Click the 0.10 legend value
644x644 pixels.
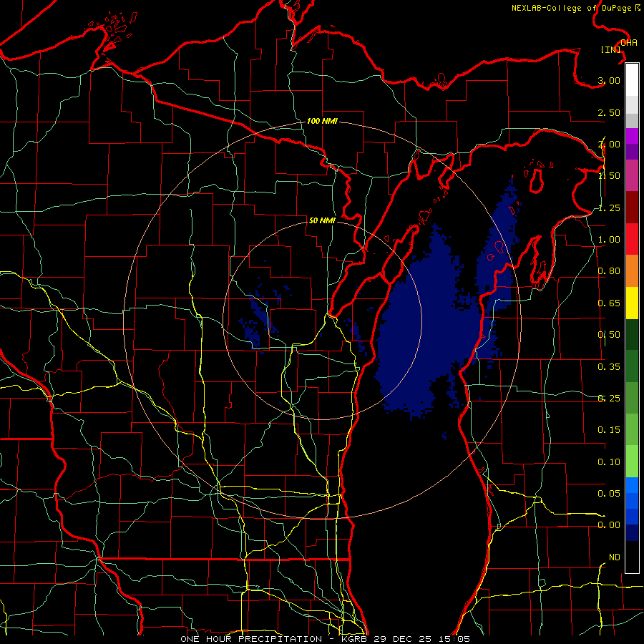coord(609,462)
